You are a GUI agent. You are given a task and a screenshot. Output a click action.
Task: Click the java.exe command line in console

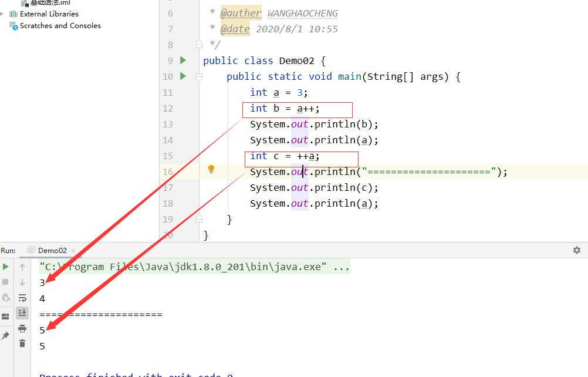tap(195, 267)
